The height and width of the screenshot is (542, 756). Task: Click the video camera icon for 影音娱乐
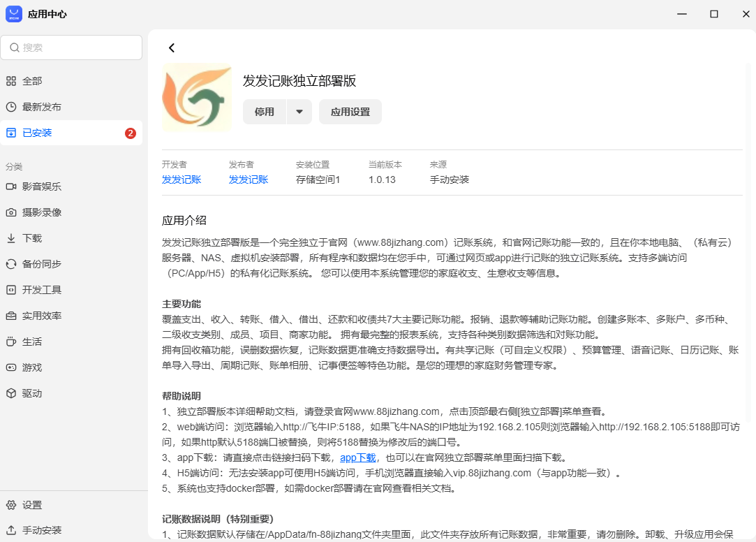point(11,186)
